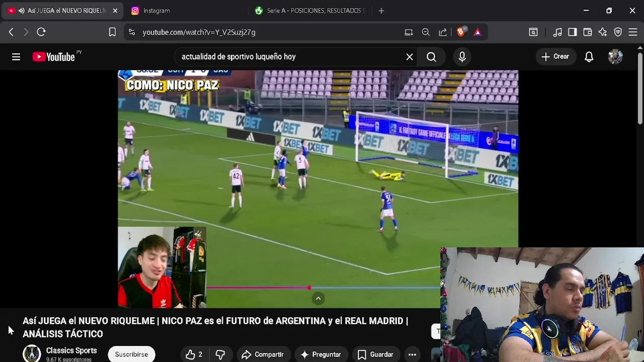Subscribe with the Suscribirse button
This screenshot has width=644, height=362.
[x=131, y=354]
